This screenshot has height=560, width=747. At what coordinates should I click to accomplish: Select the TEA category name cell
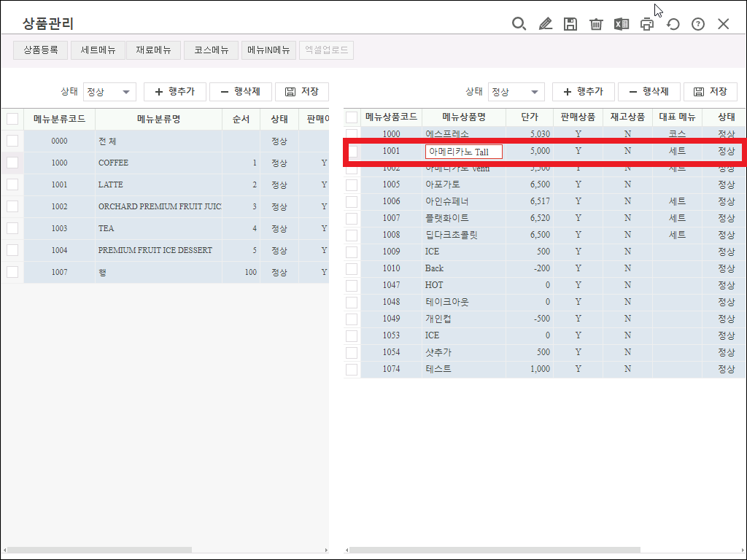158,228
